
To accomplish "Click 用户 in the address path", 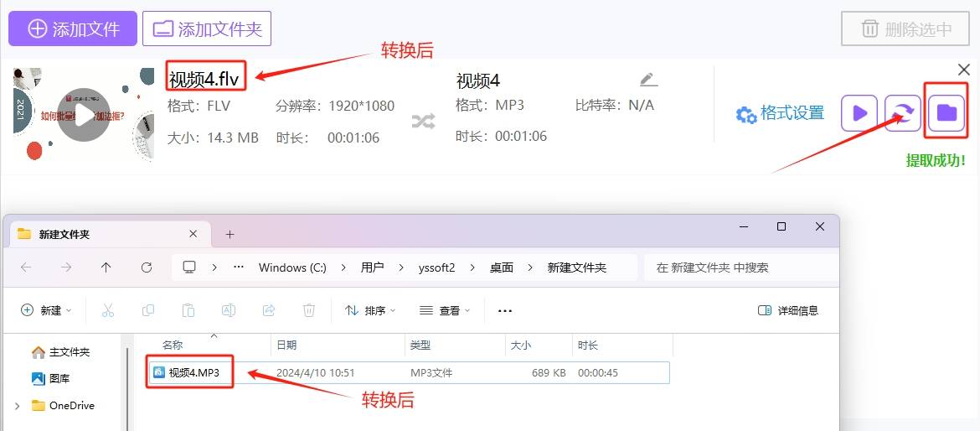I will (x=372, y=267).
